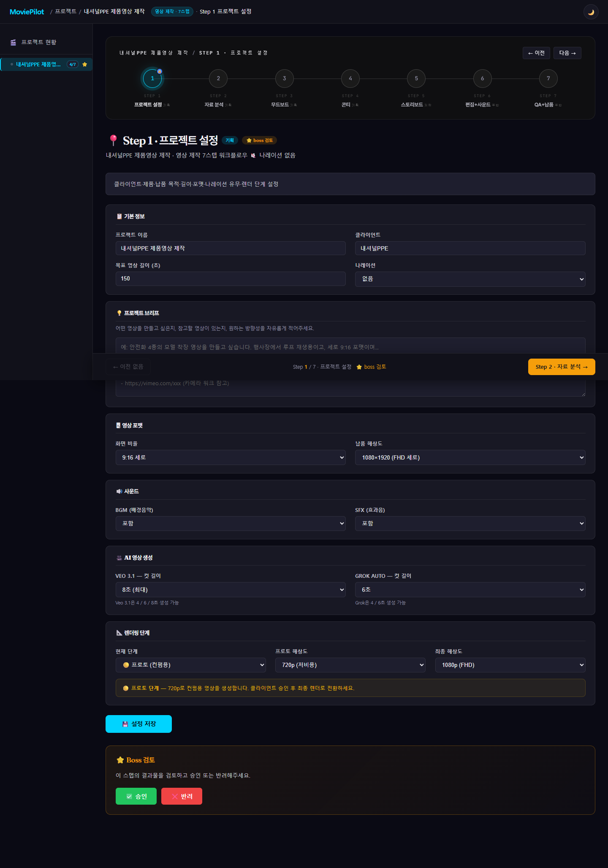
Task: Edit the 프로젝트 이름 field
Action: pos(231,248)
